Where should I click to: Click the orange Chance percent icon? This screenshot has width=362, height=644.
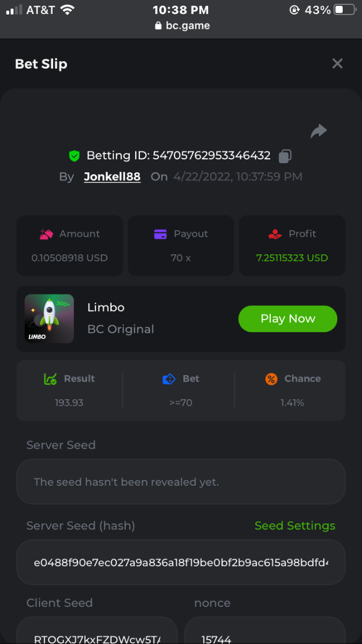pos(271,379)
